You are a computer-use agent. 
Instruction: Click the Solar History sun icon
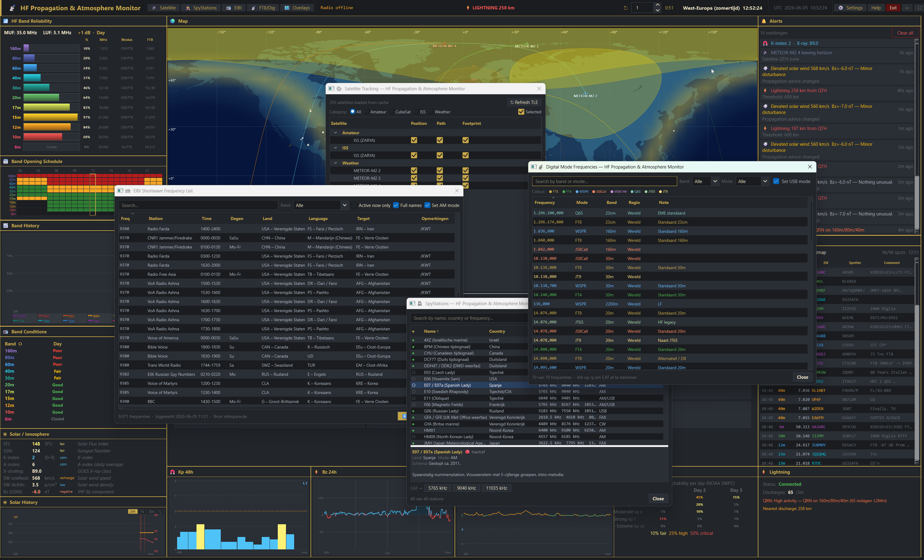5,502
